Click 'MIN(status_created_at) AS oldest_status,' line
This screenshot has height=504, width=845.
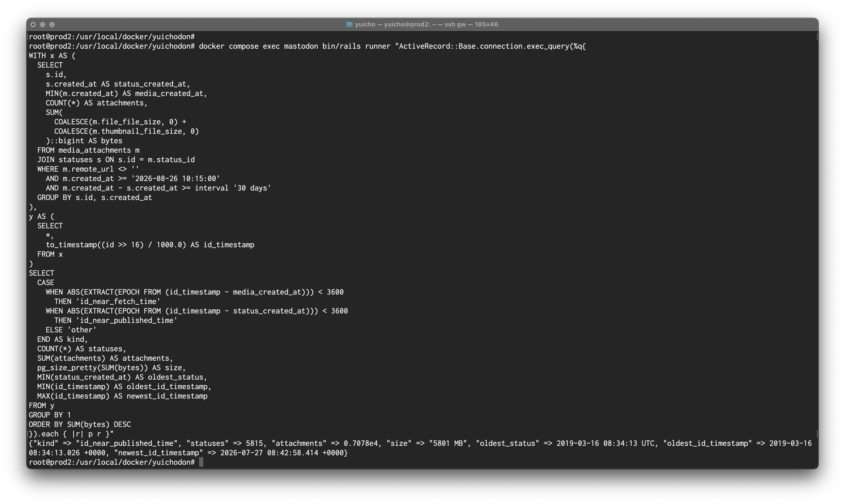click(x=122, y=377)
